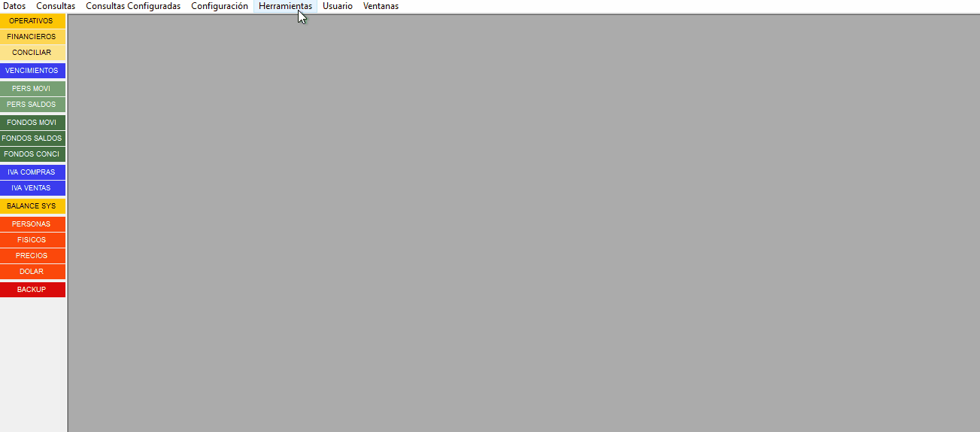Select the IVA COMPRAS button
This screenshot has width=980, height=432.
tap(32, 172)
